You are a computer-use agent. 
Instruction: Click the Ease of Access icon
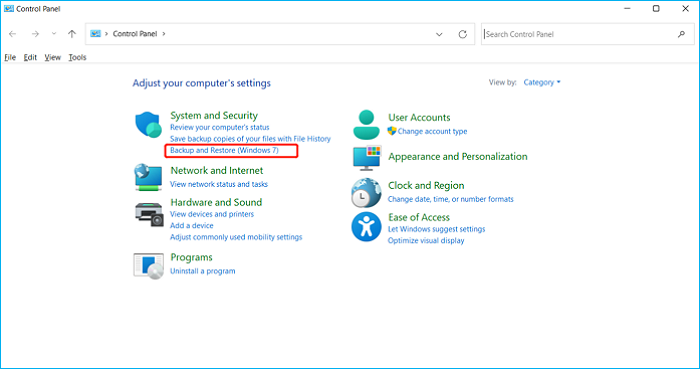pyautogui.click(x=366, y=227)
